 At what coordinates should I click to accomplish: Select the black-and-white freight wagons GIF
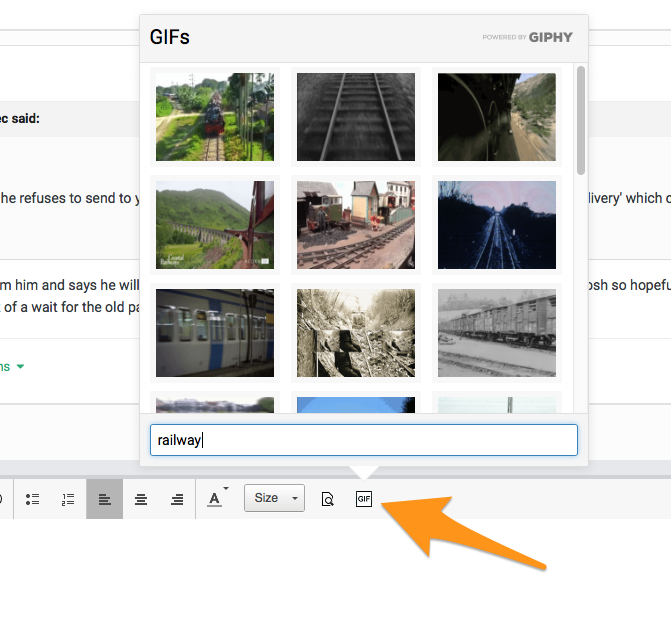[x=497, y=333]
